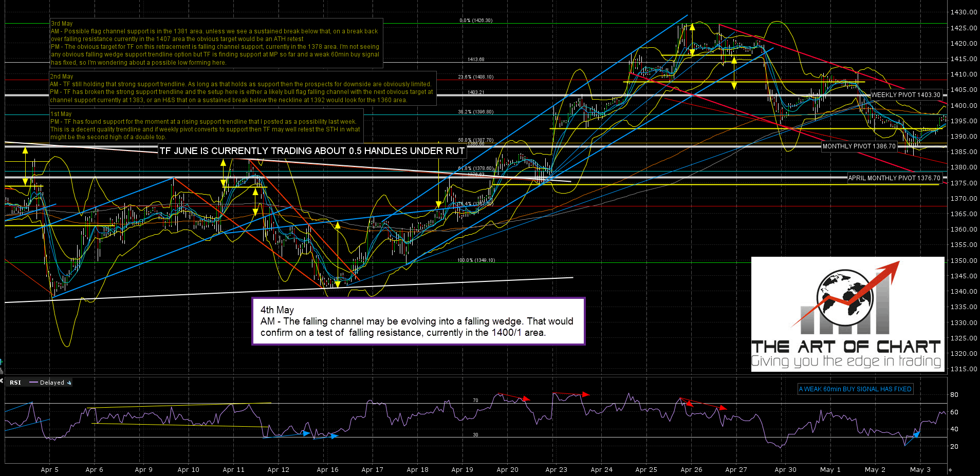
Task: Click the scroll arrow at bottom-right of time axis
Action: [x=950, y=470]
